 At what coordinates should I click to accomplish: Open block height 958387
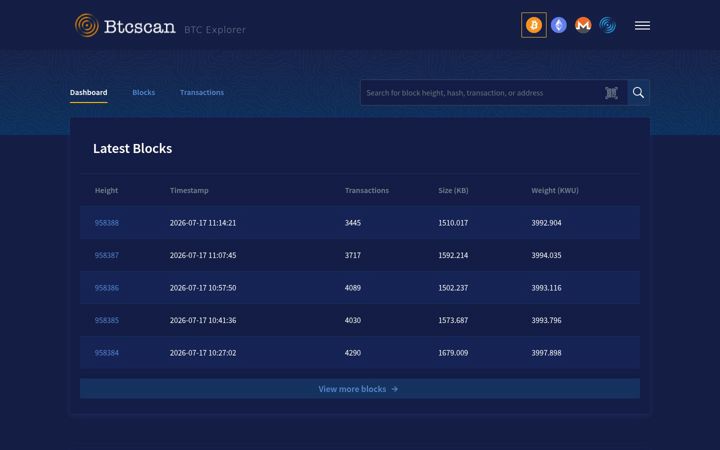point(107,255)
